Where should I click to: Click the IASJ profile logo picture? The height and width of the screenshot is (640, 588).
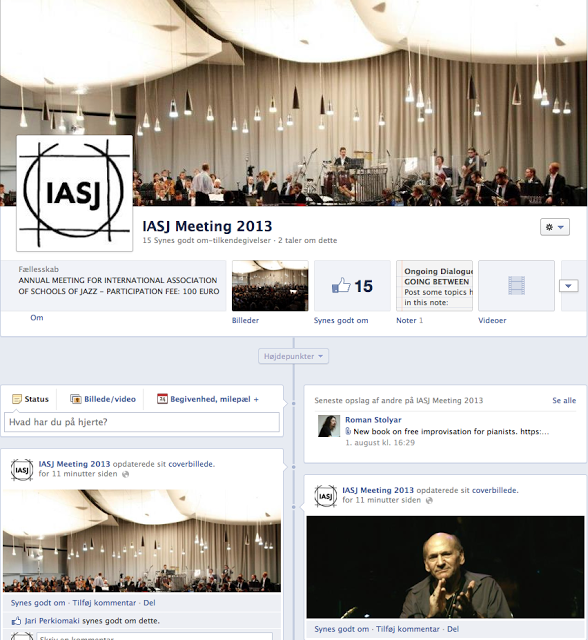pyautogui.click(x=75, y=193)
